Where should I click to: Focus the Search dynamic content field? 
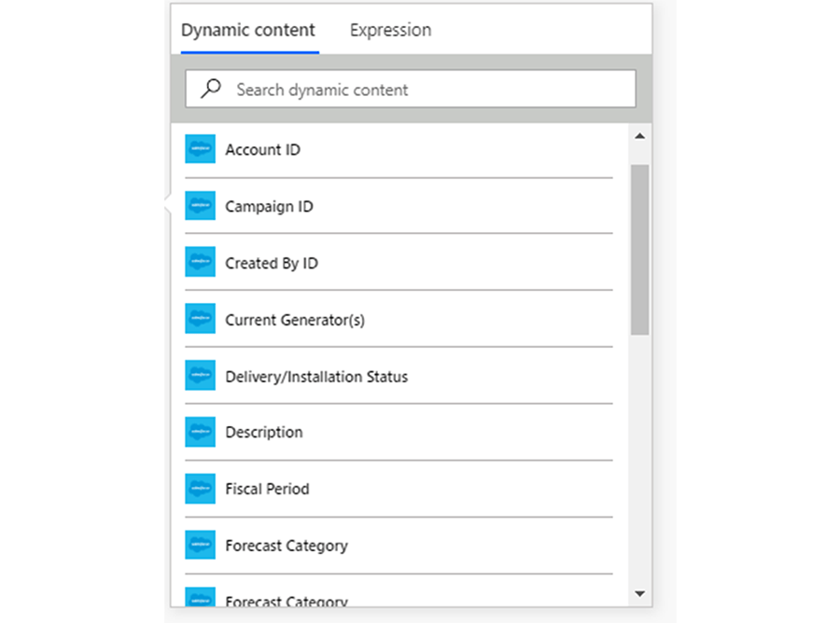pos(411,89)
